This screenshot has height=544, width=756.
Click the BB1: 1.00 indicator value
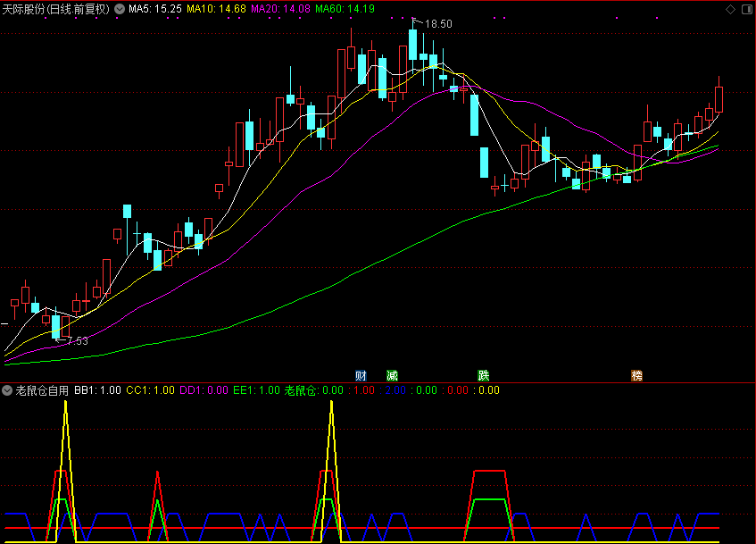[97, 390]
